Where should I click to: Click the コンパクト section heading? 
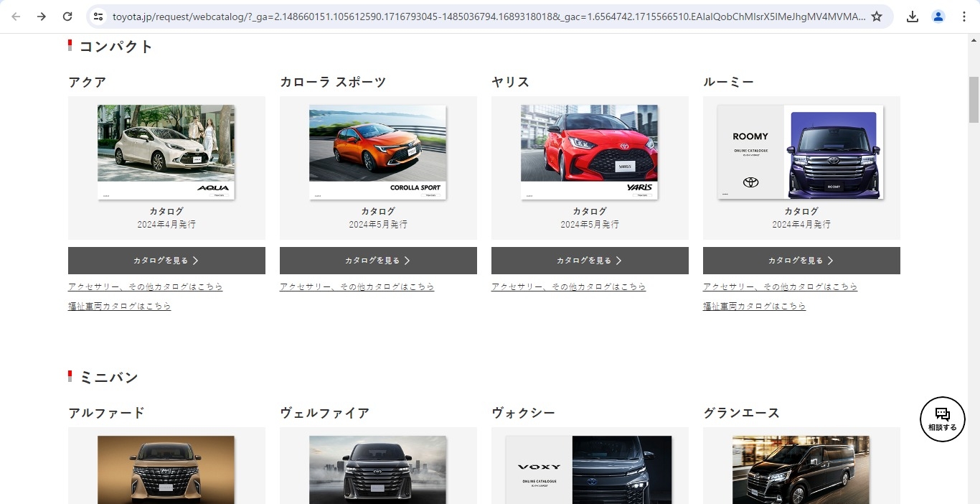point(116,47)
